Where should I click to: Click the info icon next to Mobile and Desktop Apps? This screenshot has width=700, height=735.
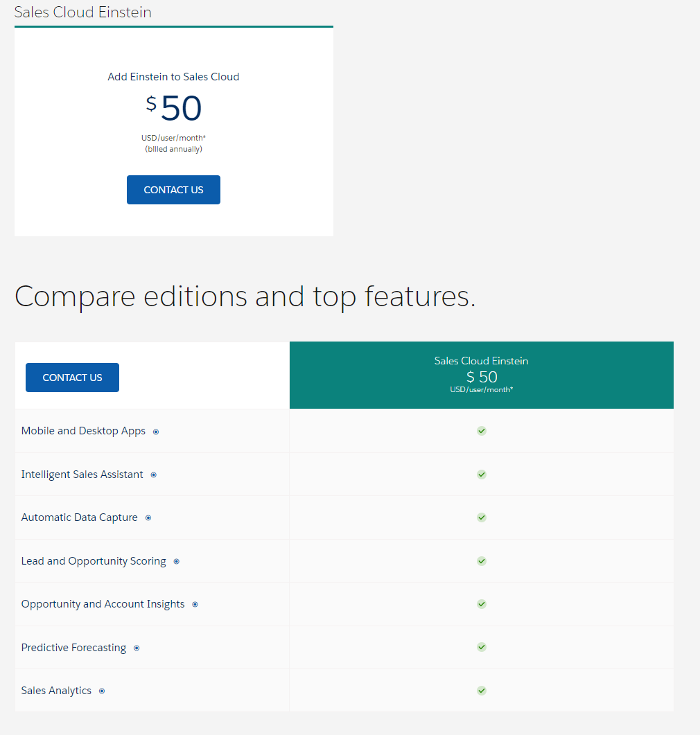(156, 431)
